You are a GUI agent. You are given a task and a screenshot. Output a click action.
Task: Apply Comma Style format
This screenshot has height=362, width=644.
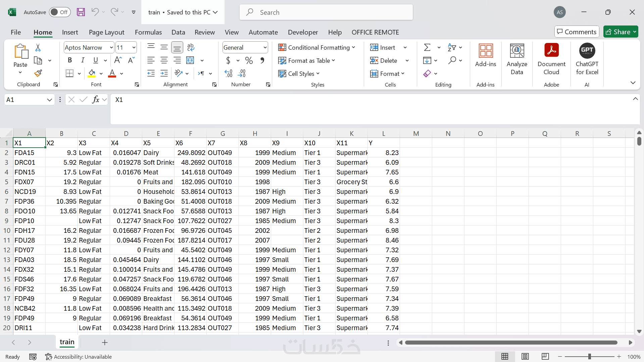[x=262, y=60]
